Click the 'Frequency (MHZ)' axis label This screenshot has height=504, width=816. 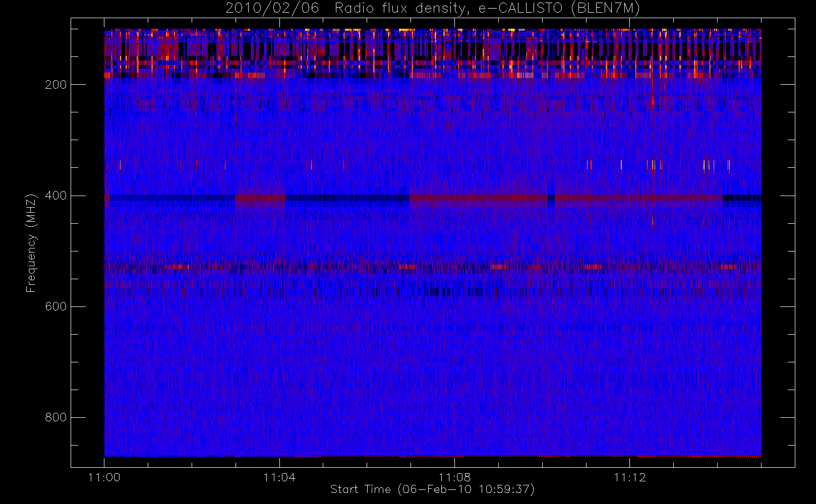[x=31, y=243]
